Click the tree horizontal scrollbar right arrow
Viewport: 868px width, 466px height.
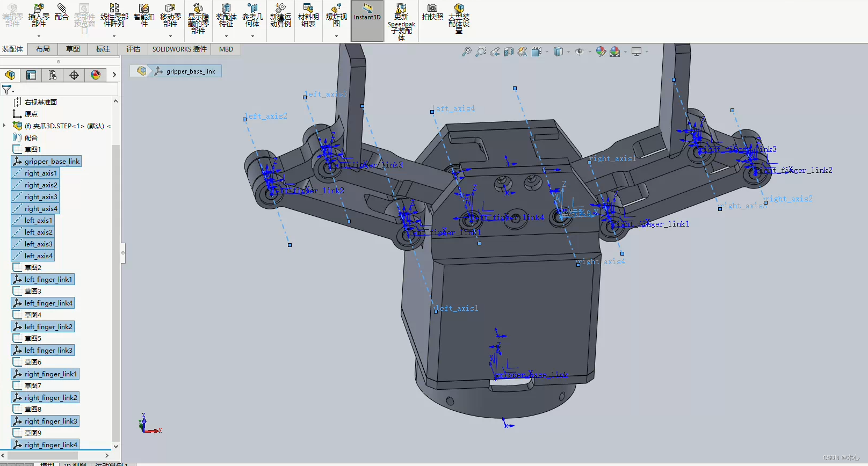(x=107, y=456)
